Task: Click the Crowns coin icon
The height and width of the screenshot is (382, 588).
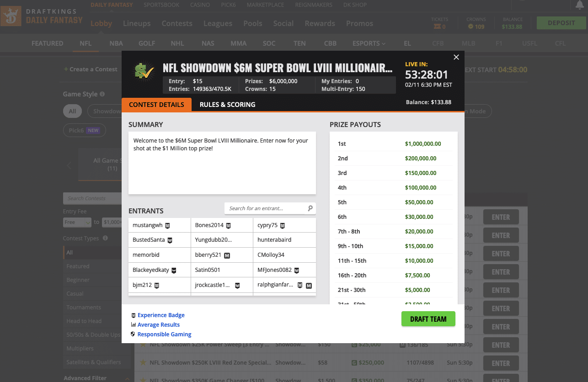Action: (470, 27)
